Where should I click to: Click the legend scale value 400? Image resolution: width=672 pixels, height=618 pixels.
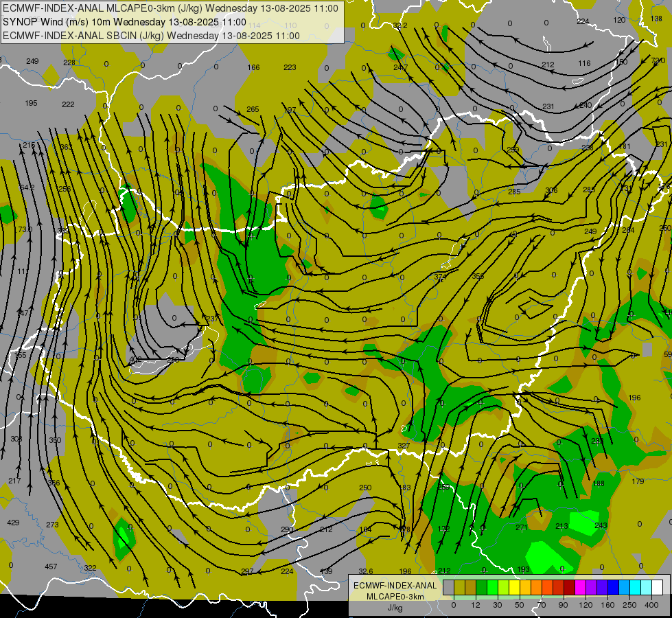651,605
